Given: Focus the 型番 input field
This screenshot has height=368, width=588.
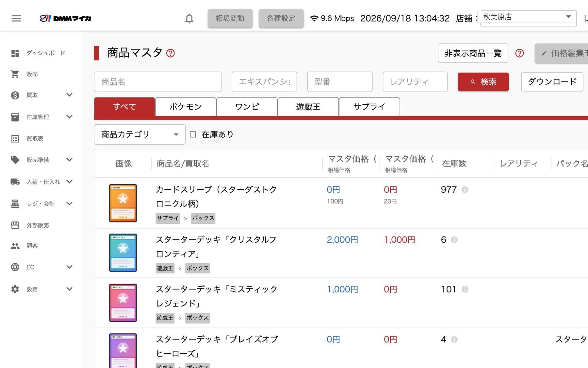Looking at the screenshot, I should tap(340, 82).
